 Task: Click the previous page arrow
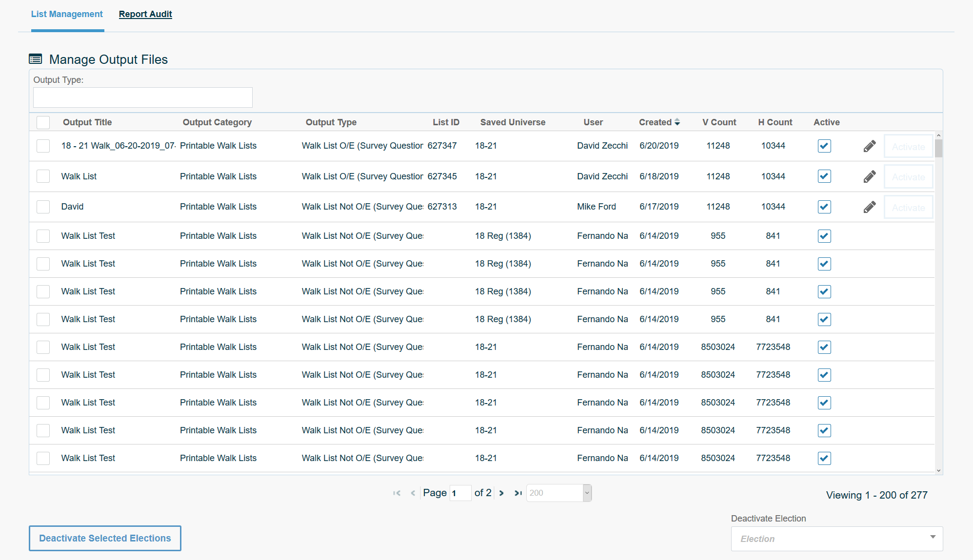click(x=413, y=493)
